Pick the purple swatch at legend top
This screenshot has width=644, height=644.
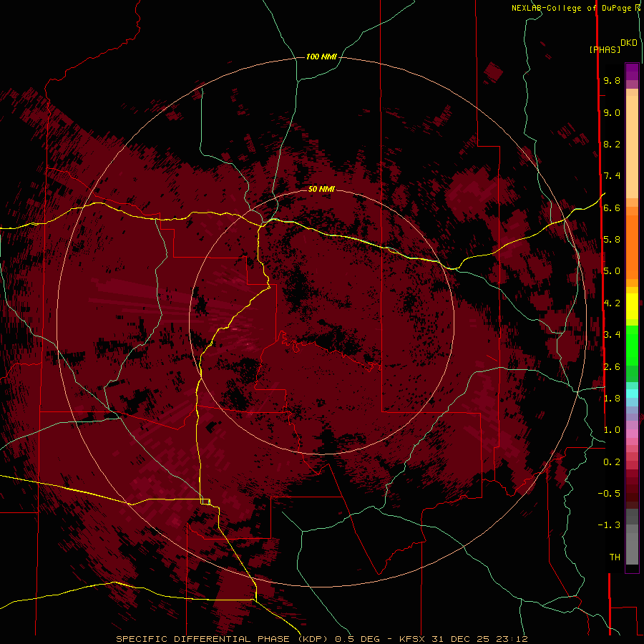click(632, 72)
